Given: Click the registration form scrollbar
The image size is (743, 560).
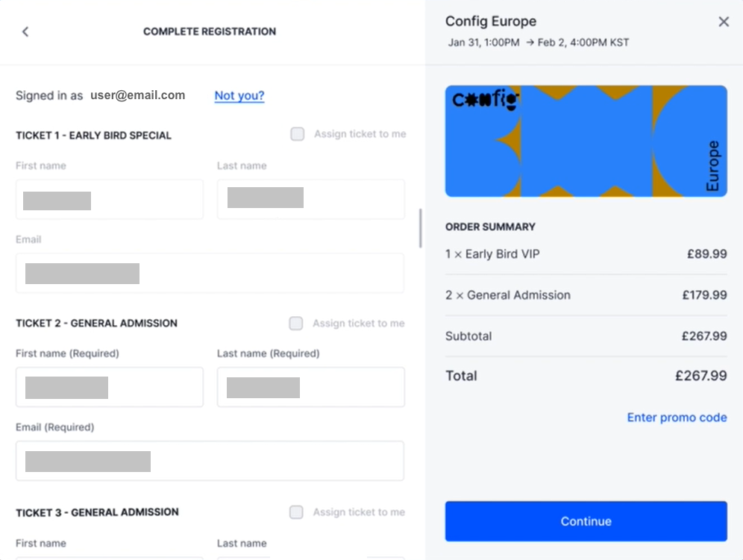Looking at the screenshot, I should (x=420, y=228).
